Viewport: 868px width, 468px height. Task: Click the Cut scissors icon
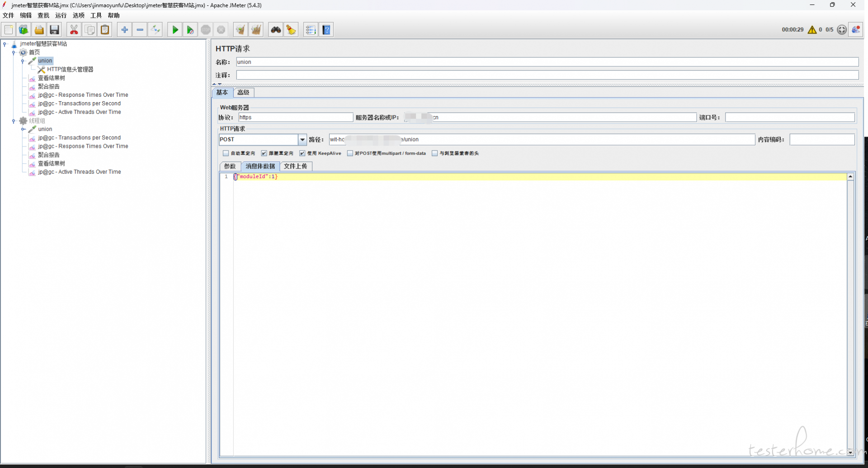74,30
